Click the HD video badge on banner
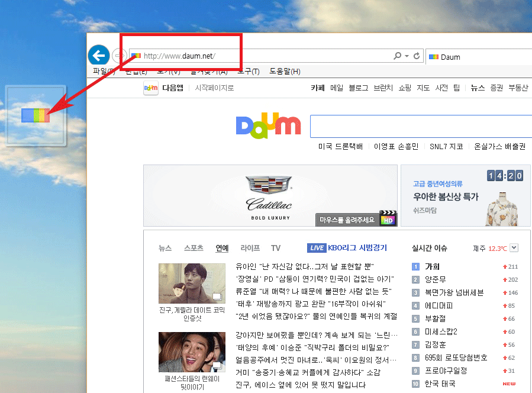Image resolution: width=532 pixels, height=393 pixels. click(388, 218)
